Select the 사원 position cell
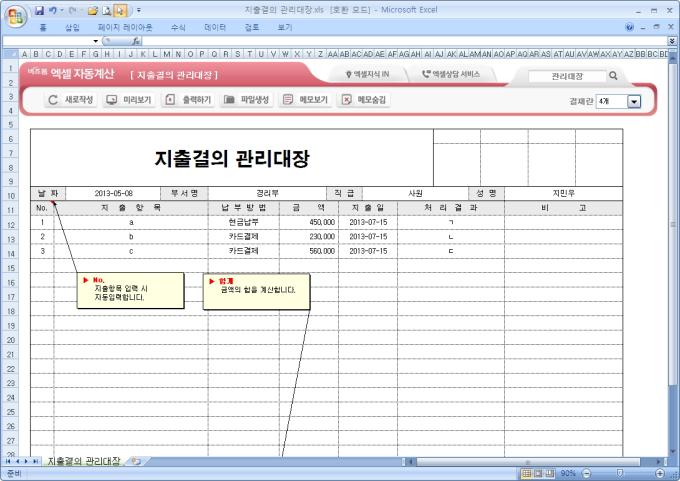This screenshot has width=680, height=481. click(x=415, y=193)
